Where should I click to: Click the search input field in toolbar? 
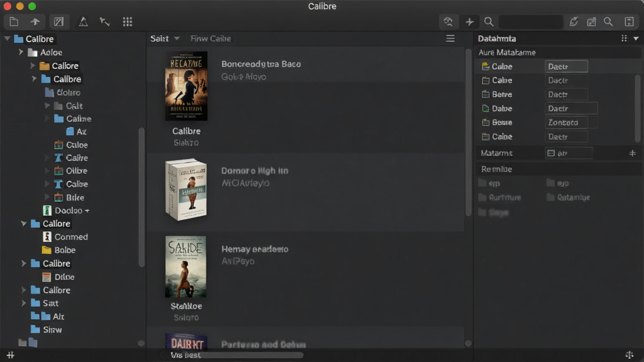[x=530, y=22]
